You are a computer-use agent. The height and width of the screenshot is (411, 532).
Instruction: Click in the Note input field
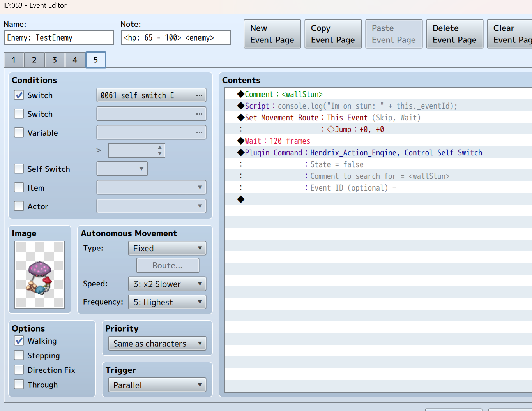tap(175, 38)
